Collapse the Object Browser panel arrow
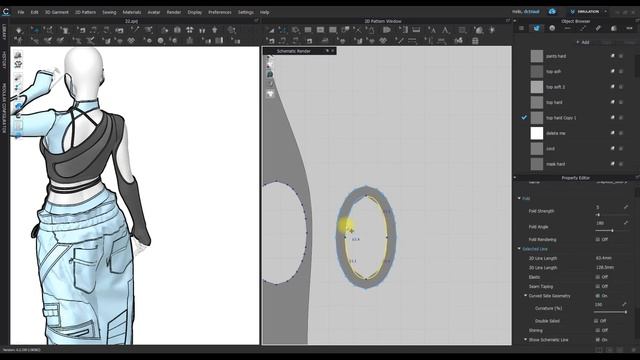640x360 pixels. click(x=515, y=21)
